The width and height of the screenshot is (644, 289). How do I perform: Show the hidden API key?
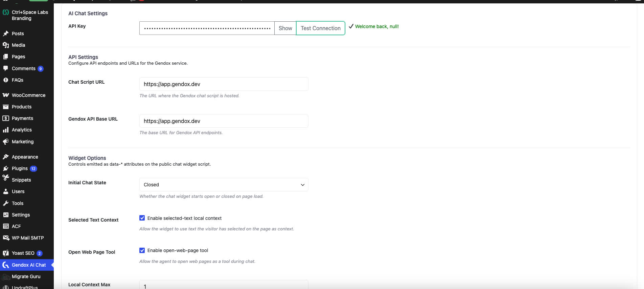(285, 28)
